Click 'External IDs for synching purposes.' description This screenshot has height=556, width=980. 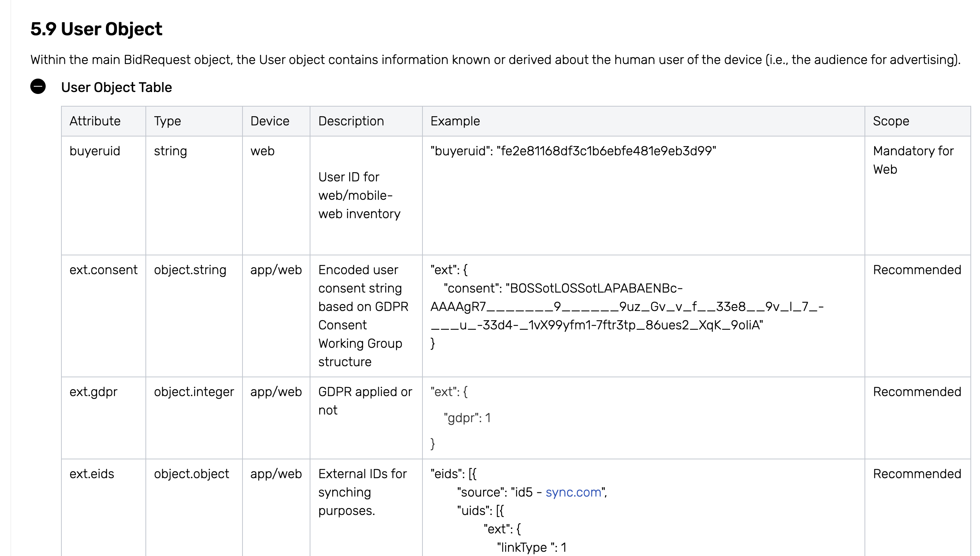click(x=362, y=492)
